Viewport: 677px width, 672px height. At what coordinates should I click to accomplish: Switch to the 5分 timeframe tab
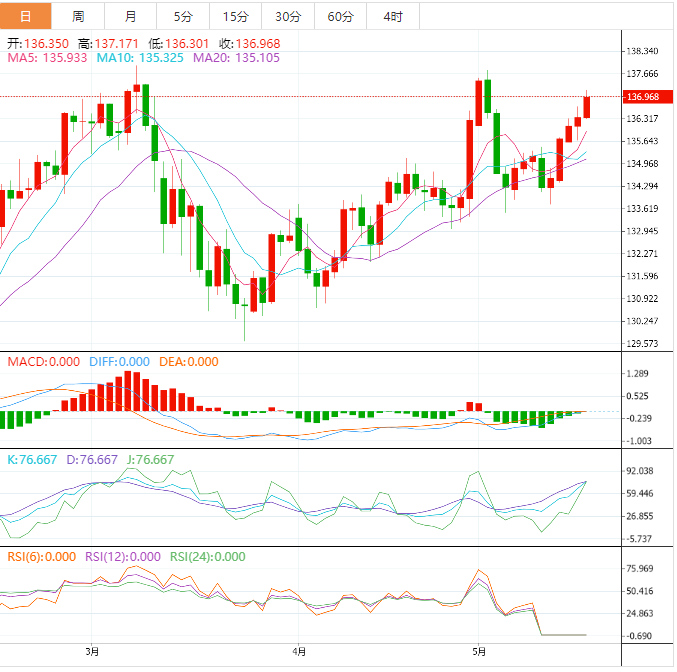click(183, 16)
